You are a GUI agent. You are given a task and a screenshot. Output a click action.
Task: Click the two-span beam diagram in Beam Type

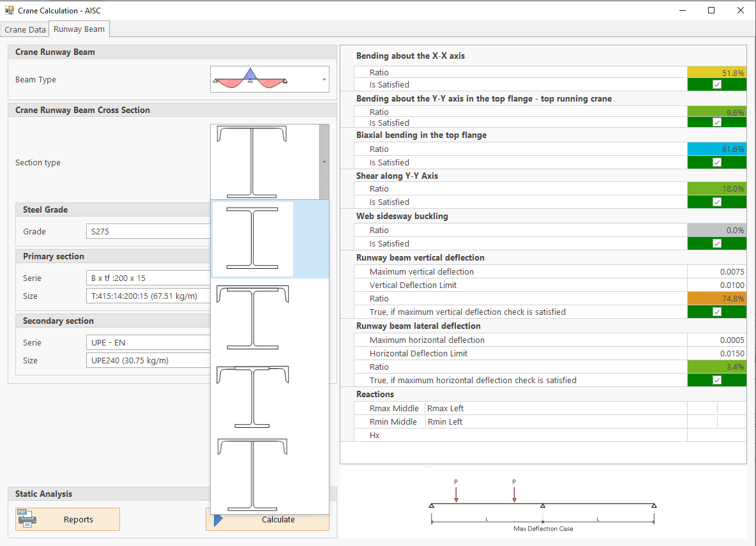(x=250, y=80)
